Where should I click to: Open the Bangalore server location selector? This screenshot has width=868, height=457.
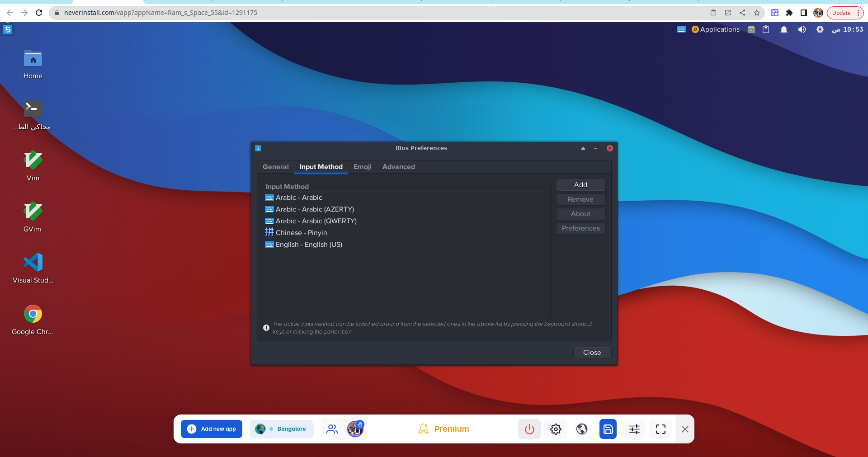pyautogui.click(x=282, y=429)
